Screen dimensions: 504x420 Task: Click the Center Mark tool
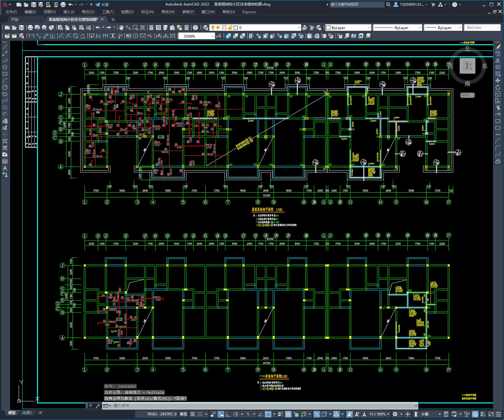click(136, 36)
